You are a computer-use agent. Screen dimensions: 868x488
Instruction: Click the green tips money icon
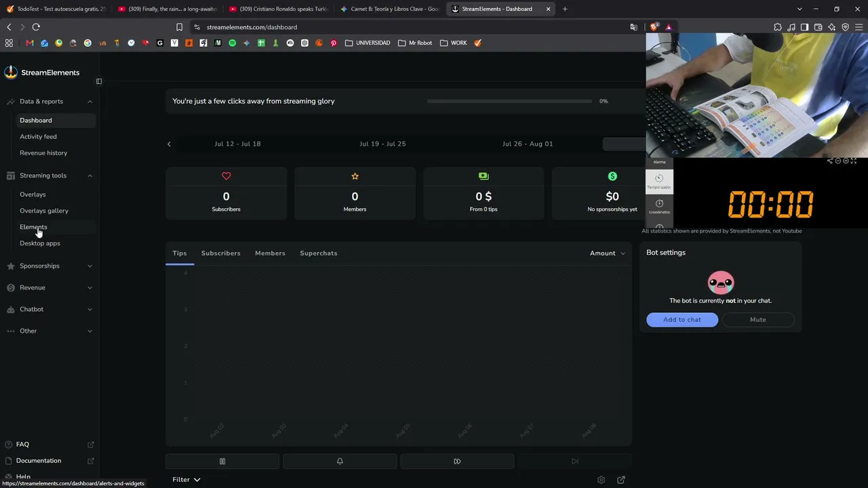point(484,176)
